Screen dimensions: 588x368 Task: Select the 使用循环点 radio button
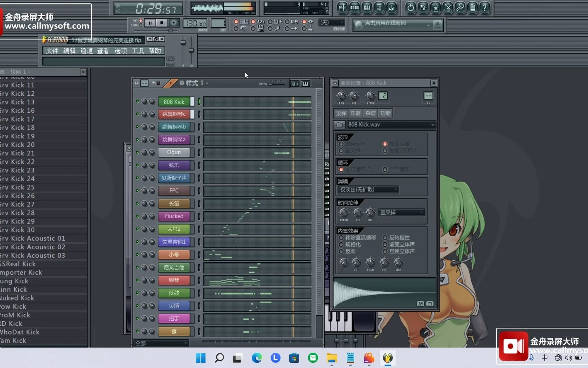point(341,169)
